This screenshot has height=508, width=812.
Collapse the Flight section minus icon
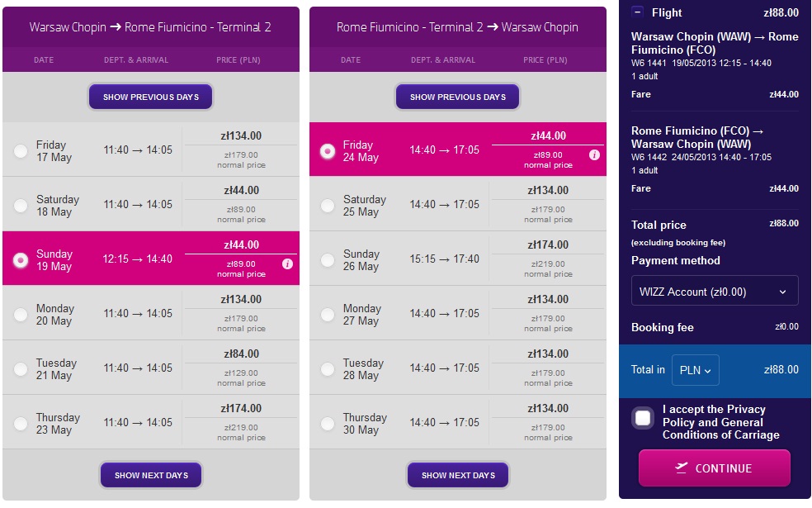click(x=638, y=12)
